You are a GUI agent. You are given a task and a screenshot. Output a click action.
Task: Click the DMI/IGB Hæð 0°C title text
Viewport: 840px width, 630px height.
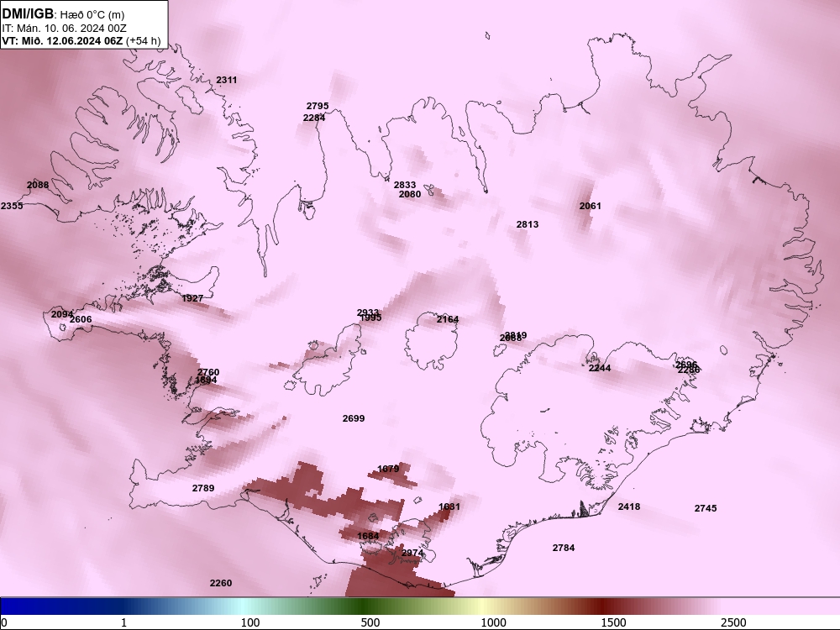click(x=63, y=14)
